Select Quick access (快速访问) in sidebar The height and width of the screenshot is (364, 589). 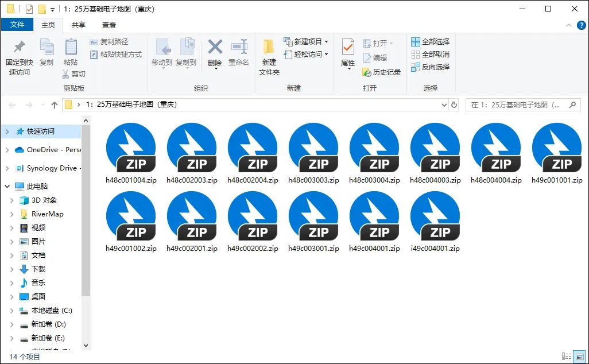point(41,131)
